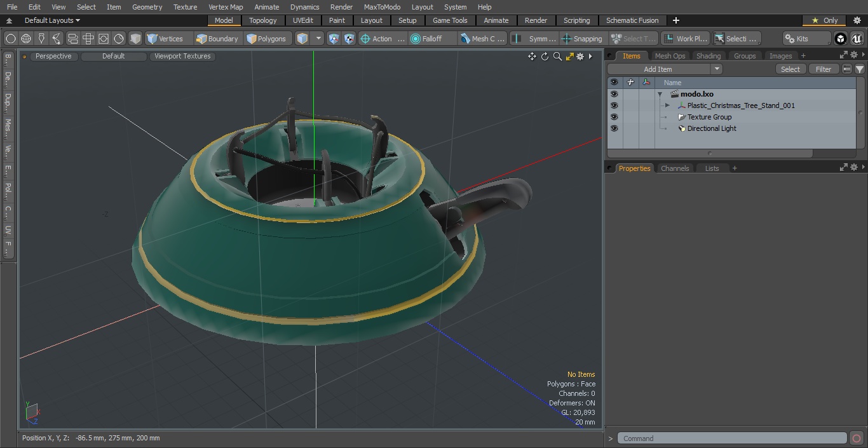Click the item list collapse icon beside Filter

coord(847,69)
